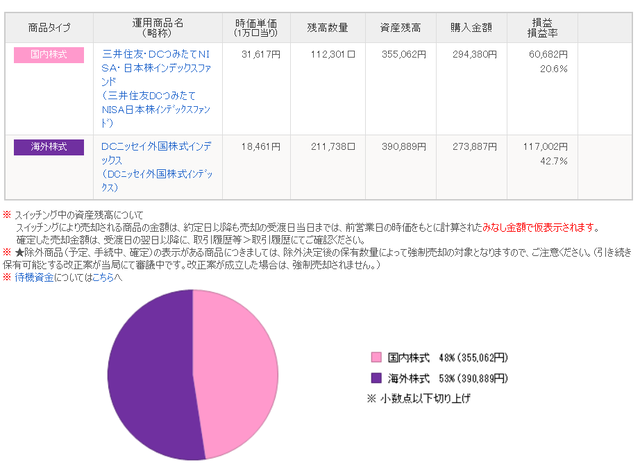
Task: Select the 20.6% profit rate
Action: click(x=553, y=69)
